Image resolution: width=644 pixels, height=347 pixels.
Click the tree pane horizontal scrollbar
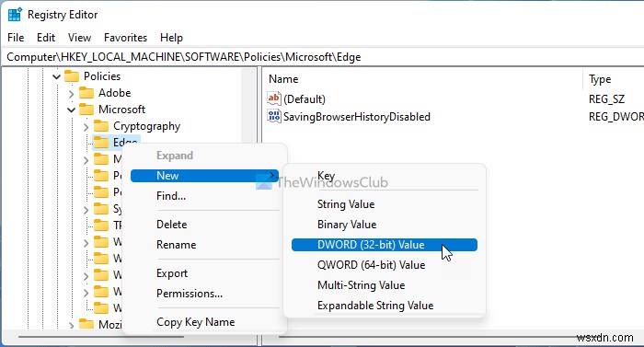tap(101, 337)
